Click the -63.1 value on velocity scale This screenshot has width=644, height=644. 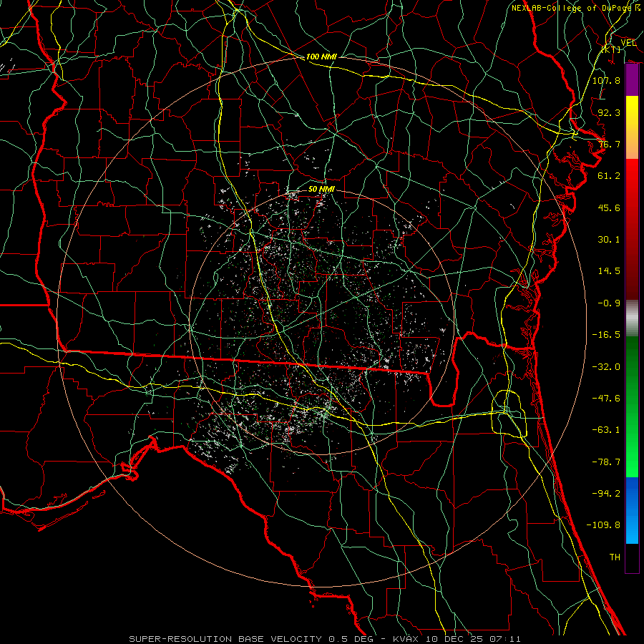(x=606, y=430)
